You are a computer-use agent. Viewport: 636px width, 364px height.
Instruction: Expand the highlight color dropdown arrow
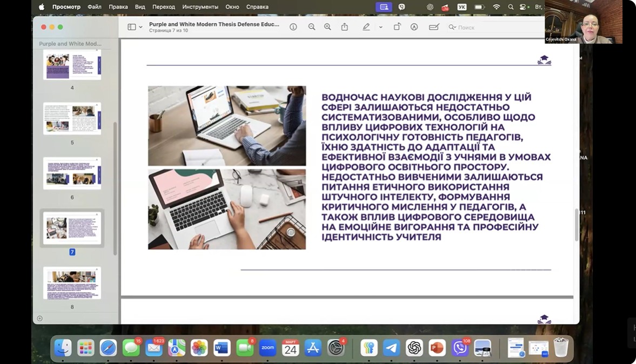click(380, 27)
